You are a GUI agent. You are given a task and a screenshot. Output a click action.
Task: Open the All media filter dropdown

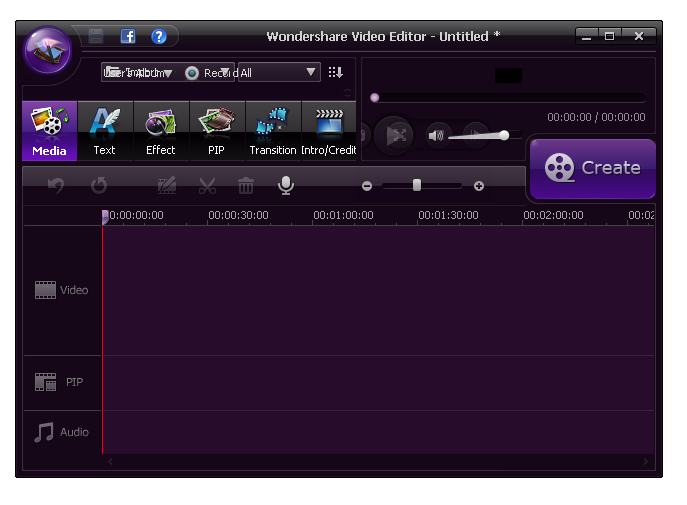click(x=279, y=72)
